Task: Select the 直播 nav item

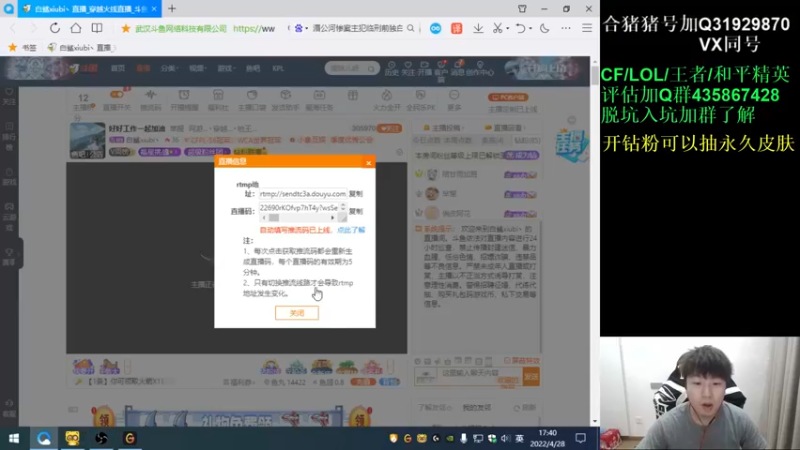Action: 143,68
